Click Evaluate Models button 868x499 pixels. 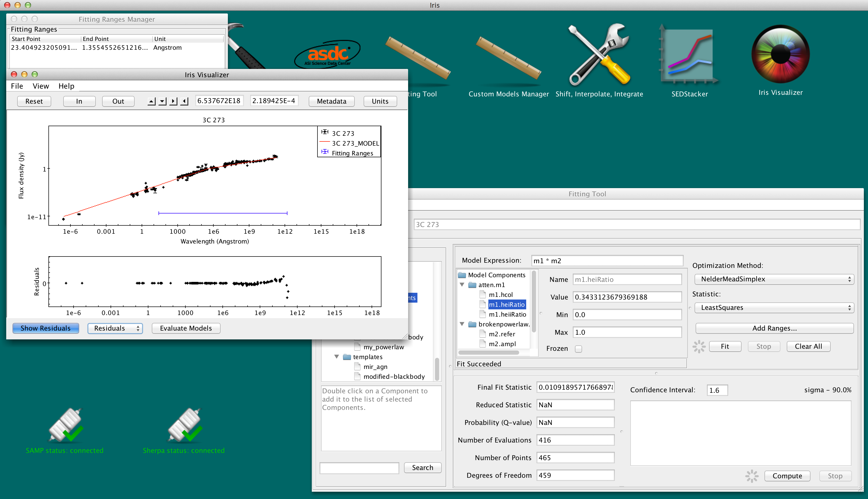(186, 328)
